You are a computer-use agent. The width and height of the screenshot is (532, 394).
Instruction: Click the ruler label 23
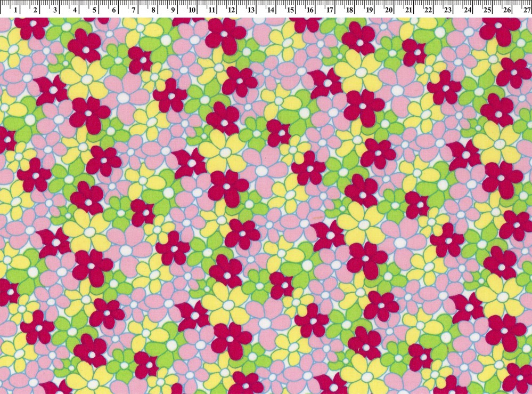point(448,10)
